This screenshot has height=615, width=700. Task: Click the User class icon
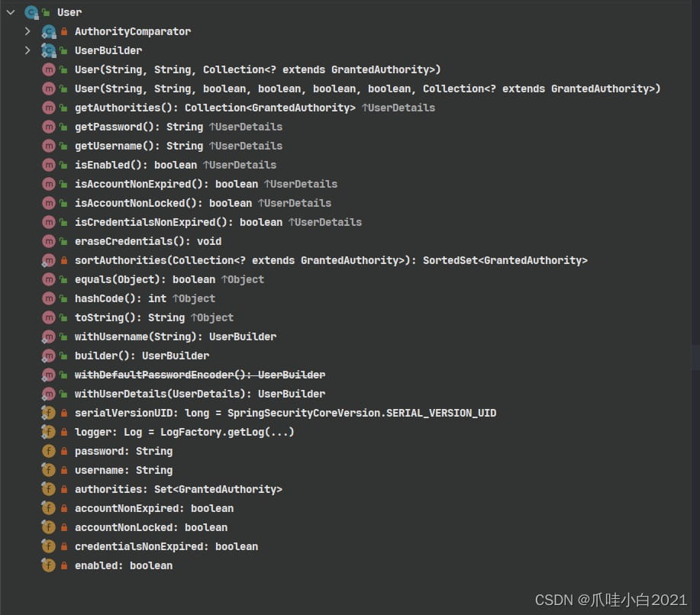point(31,12)
